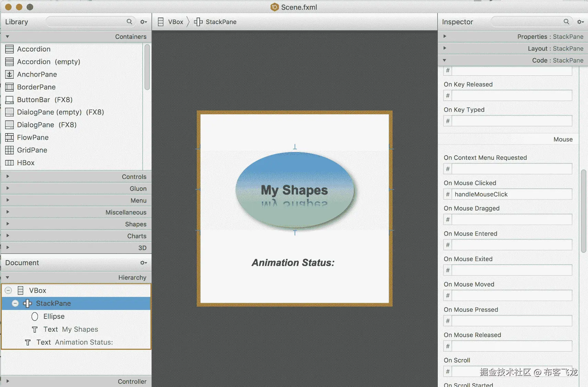Click the VBox icon in Hierarchy
The height and width of the screenshot is (387, 588).
coord(21,291)
